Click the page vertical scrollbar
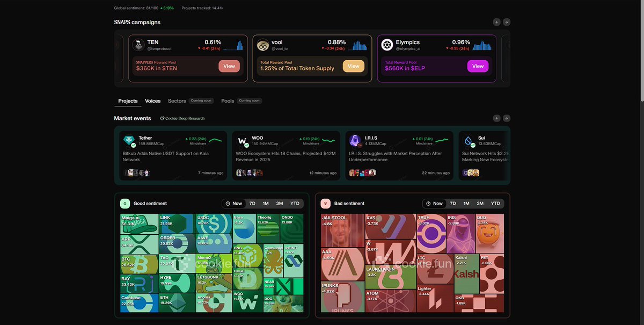 pyautogui.click(x=641, y=51)
